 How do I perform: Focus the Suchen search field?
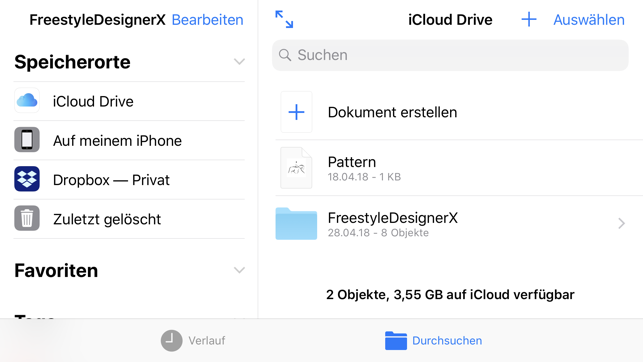coord(450,55)
